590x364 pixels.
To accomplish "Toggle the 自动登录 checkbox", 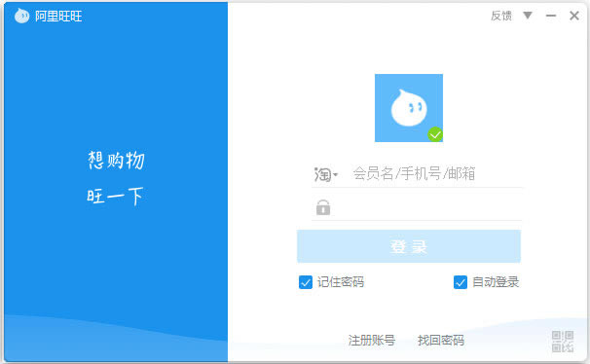I will pyautogui.click(x=461, y=282).
